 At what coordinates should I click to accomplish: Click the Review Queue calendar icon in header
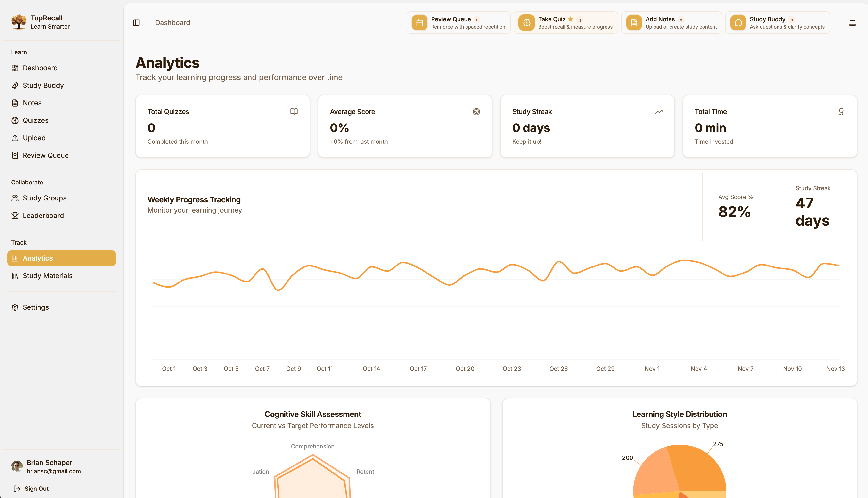tap(419, 23)
